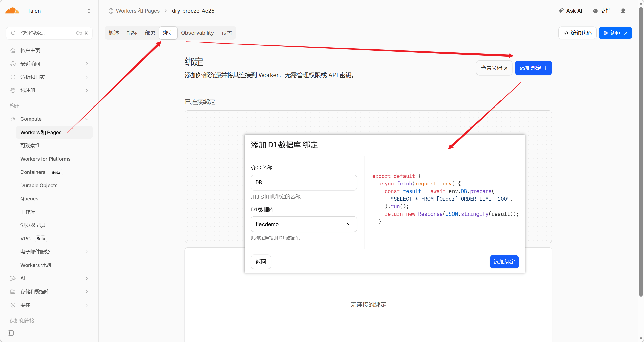
Task: Open the 支持 help menu
Action: pos(603,11)
